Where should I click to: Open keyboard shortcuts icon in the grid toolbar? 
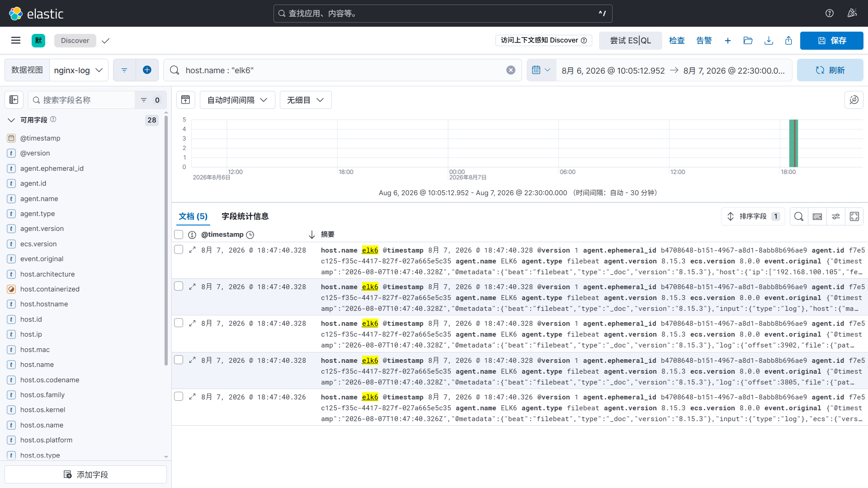point(817,216)
